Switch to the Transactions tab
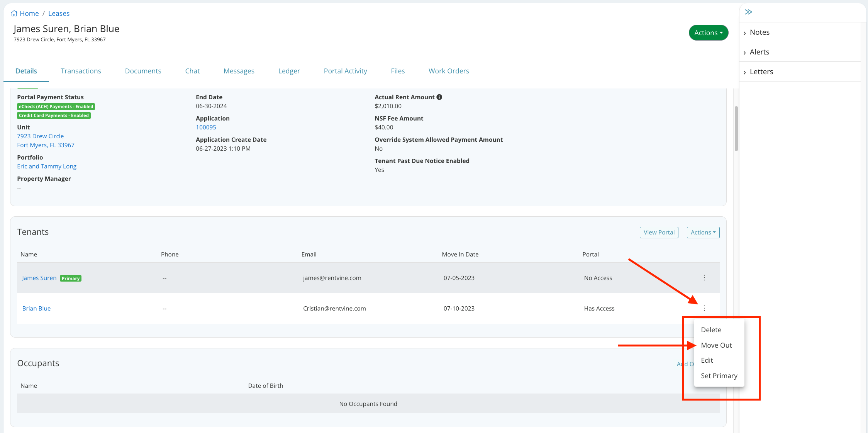This screenshot has width=868, height=433. coord(81,71)
